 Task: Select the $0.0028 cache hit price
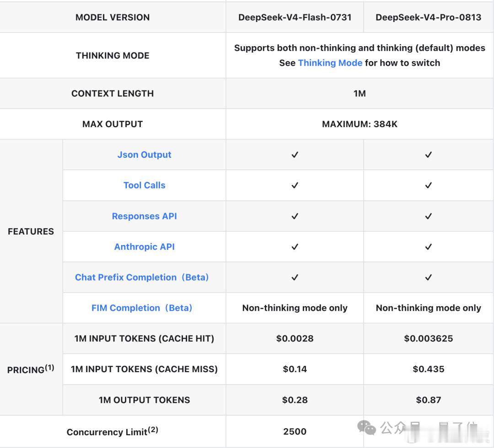click(x=295, y=338)
